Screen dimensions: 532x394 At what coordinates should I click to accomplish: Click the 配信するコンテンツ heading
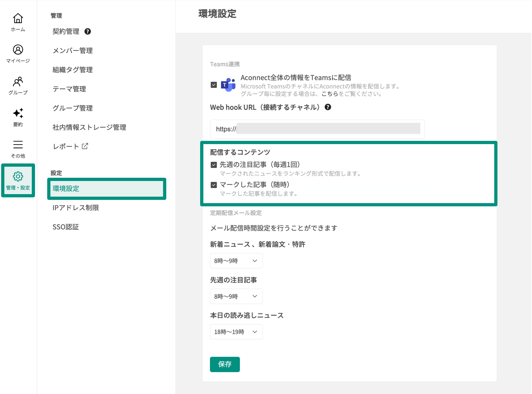click(x=240, y=152)
